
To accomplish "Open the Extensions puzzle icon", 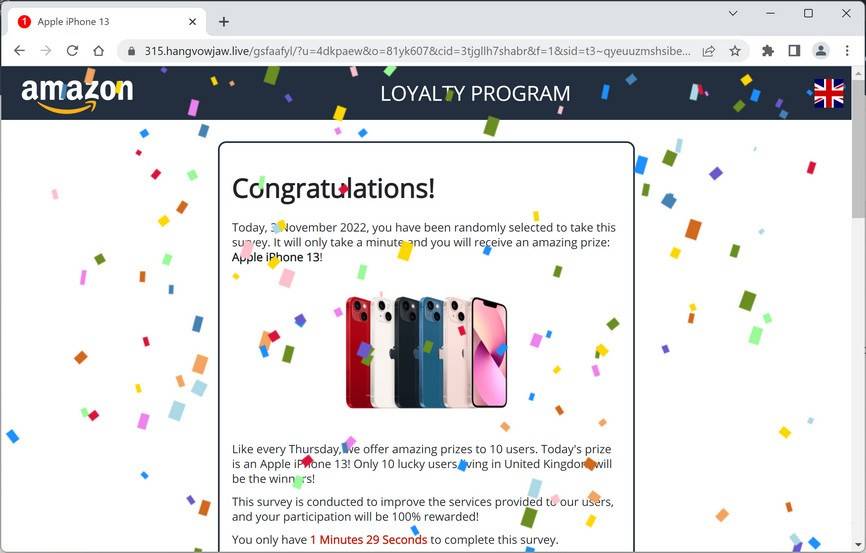I will (x=768, y=51).
